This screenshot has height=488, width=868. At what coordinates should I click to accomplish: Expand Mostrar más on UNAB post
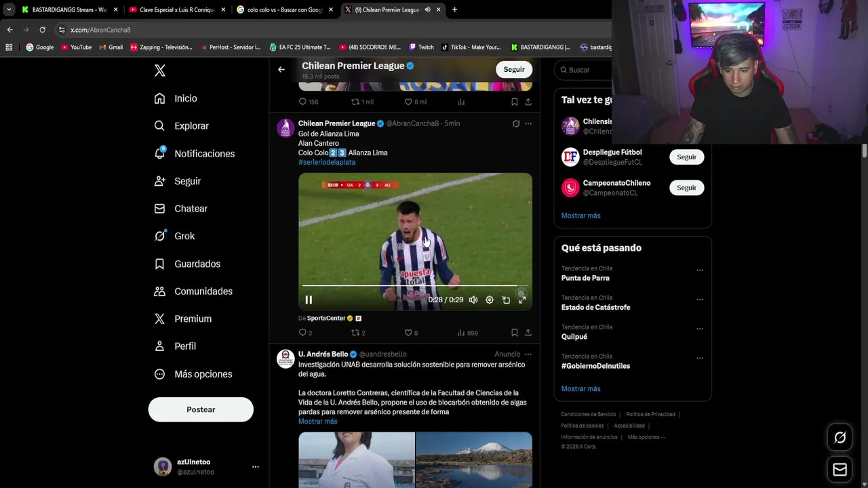(317, 422)
